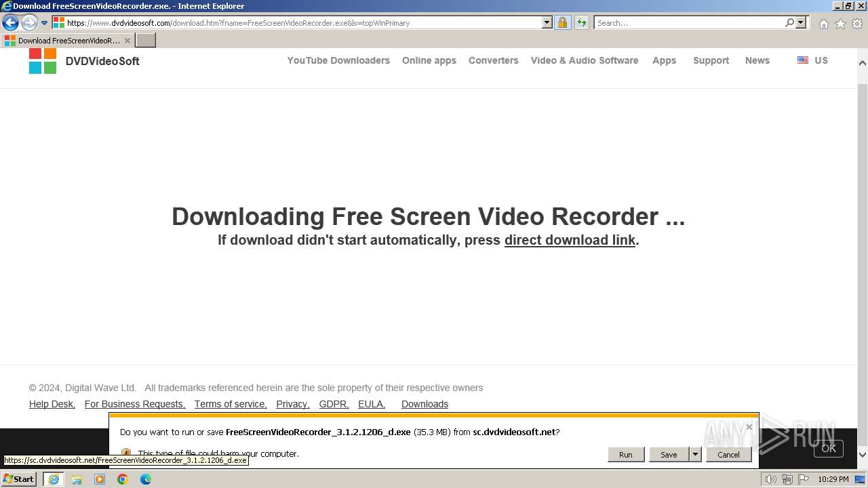The height and width of the screenshot is (488, 868).
Task: Click Save in the download bar
Action: coord(669,455)
